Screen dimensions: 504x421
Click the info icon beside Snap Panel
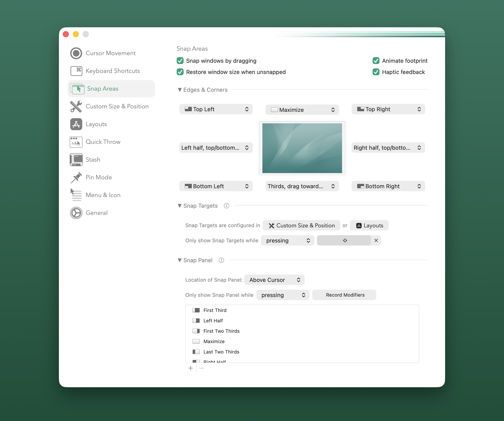tap(221, 260)
